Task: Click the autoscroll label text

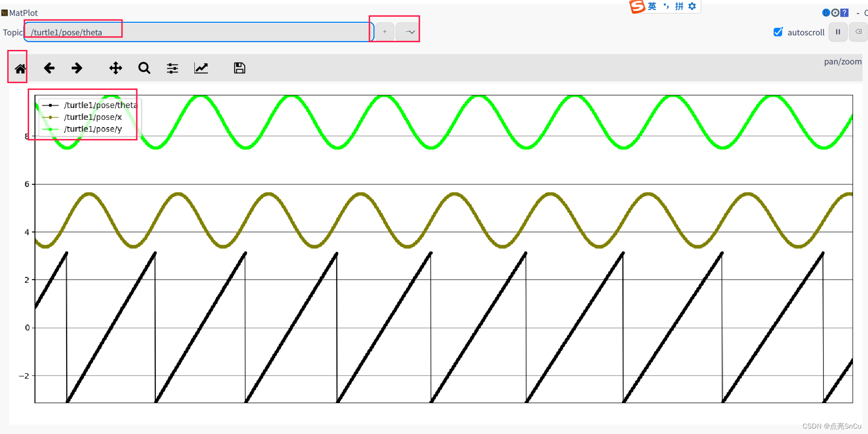Action: [806, 32]
